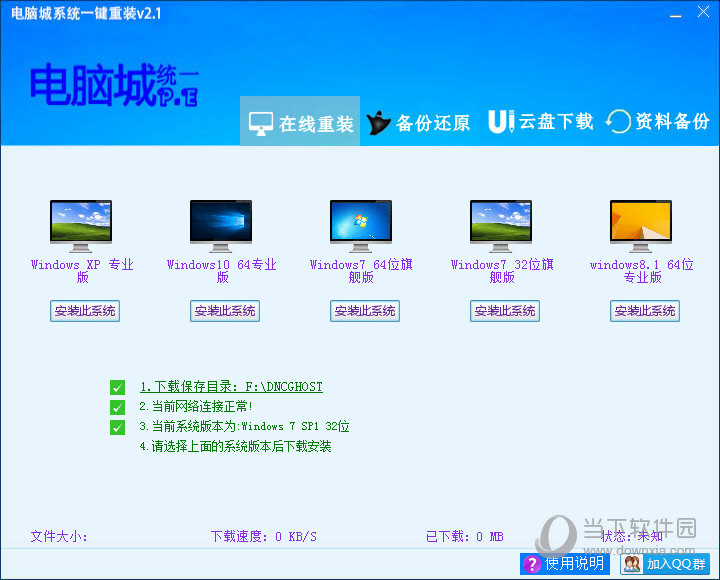Click the 文件大小 status field

click(59, 536)
